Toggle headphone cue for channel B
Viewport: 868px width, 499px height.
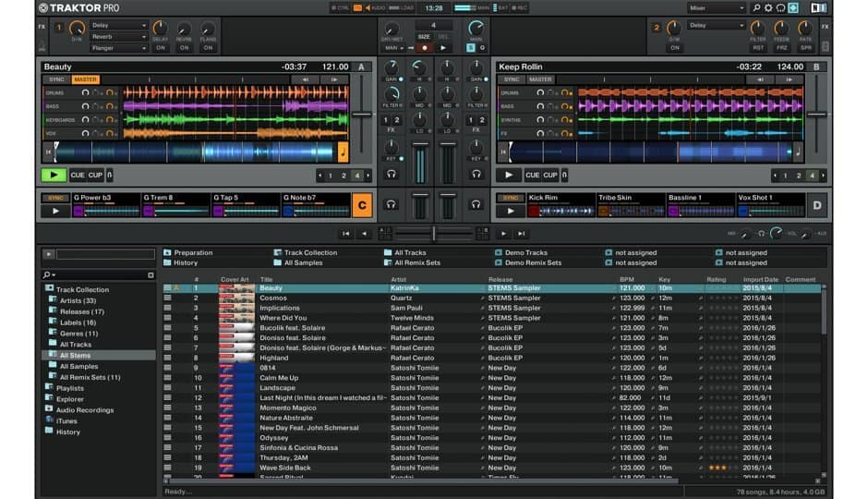[x=476, y=175]
